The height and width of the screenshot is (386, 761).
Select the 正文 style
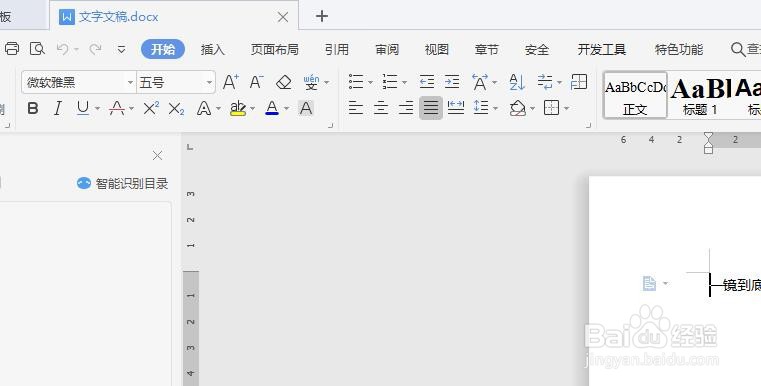tap(635, 95)
